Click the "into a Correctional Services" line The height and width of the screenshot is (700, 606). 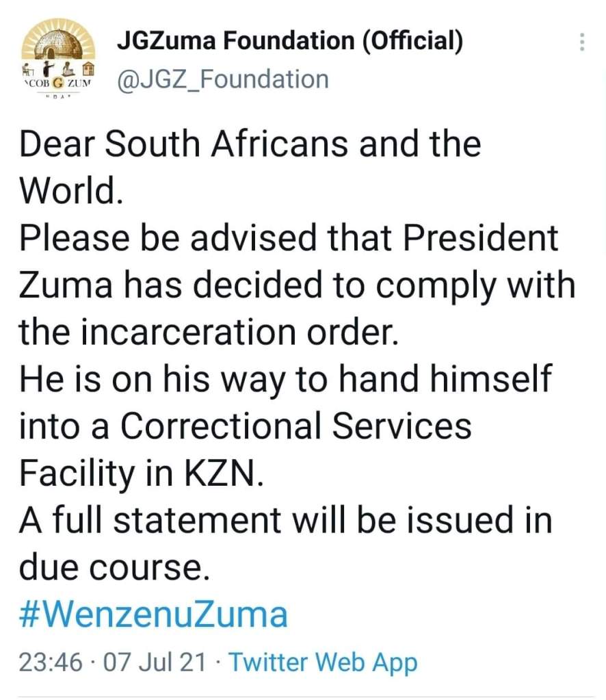click(246, 426)
